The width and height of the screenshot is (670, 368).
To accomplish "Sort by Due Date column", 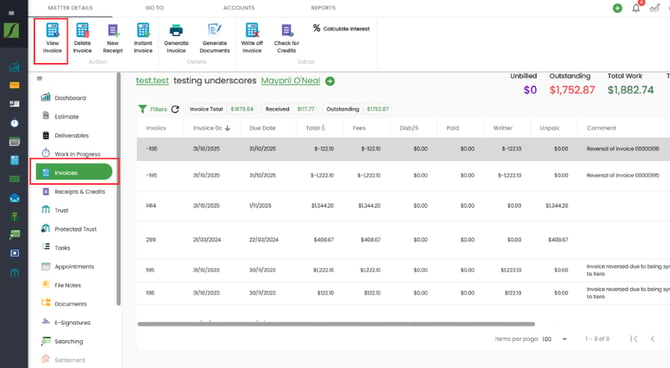I will pyautogui.click(x=262, y=128).
